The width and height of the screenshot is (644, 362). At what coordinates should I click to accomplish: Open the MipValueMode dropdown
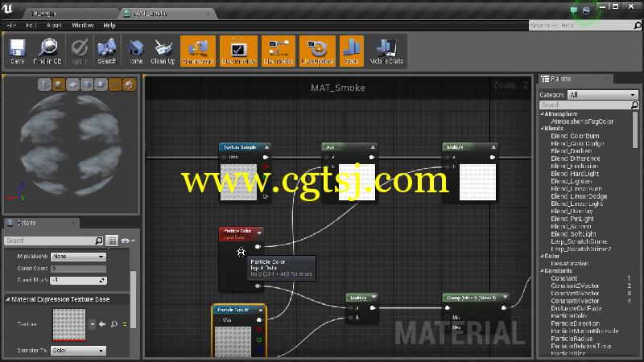point(78,257)
